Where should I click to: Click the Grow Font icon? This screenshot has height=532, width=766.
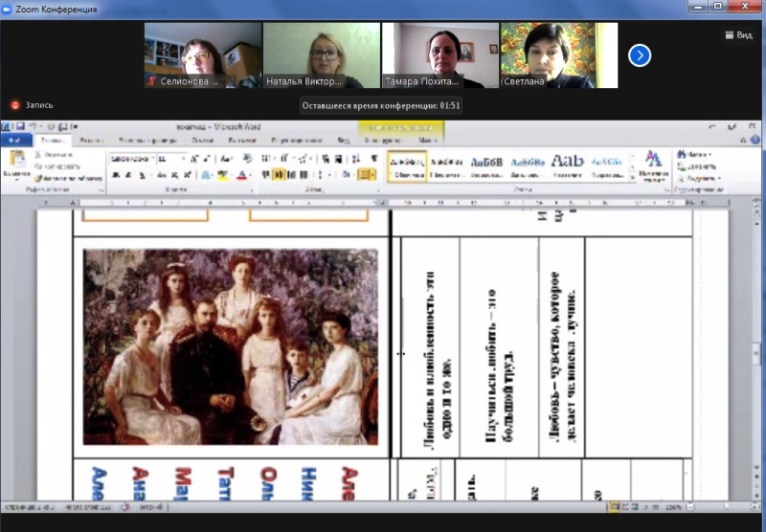tap(194, 159)
